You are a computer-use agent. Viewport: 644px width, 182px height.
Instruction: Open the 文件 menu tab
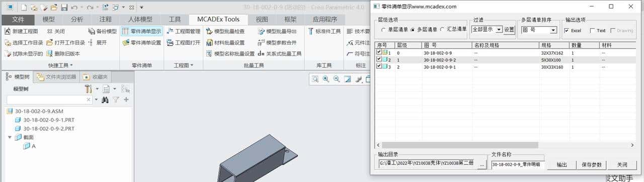coord(18,20)
